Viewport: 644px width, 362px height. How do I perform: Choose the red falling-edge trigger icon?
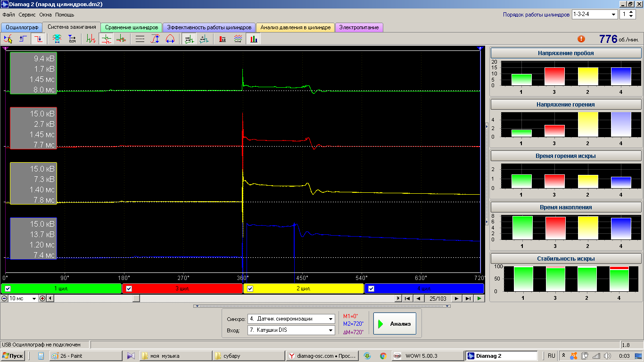point(38,39)
